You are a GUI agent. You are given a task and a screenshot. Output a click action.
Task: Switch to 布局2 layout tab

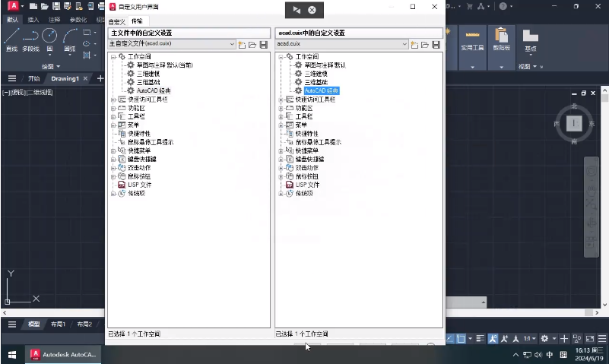click(x=84, y=324)
